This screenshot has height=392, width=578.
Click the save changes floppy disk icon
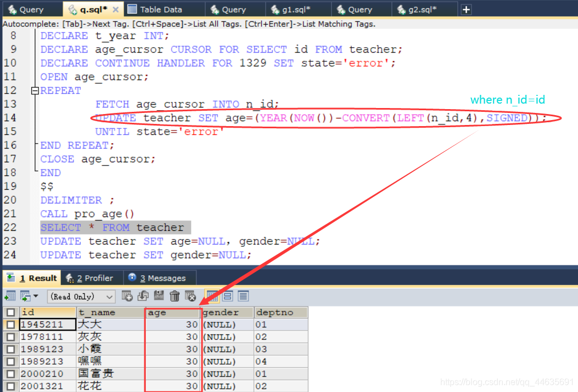159,296
